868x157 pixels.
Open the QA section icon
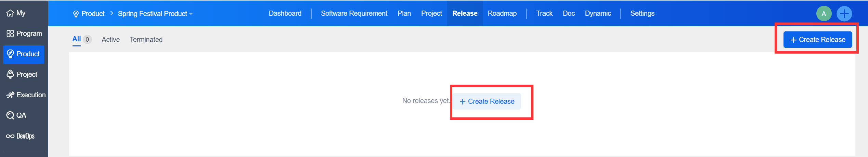click(10, 115)
